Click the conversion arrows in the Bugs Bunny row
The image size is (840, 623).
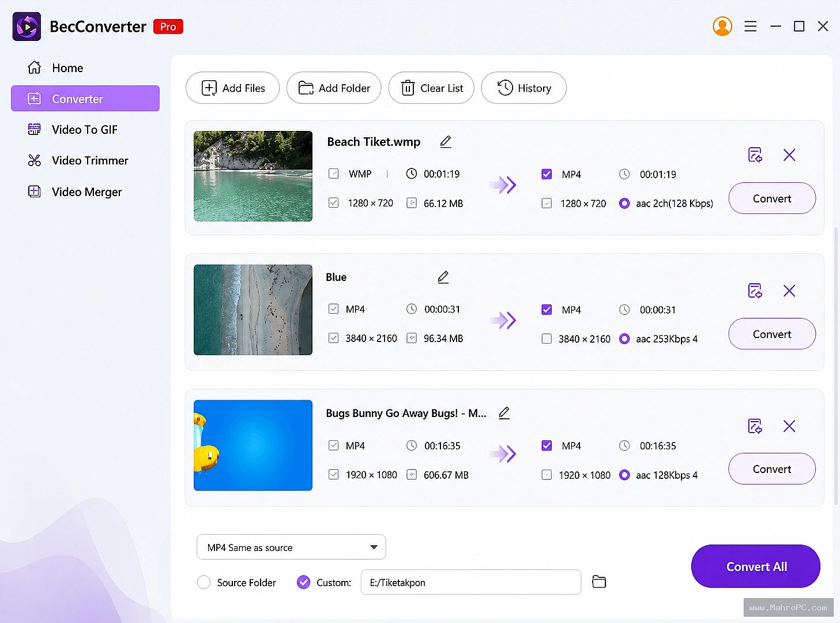coord(503,454)
